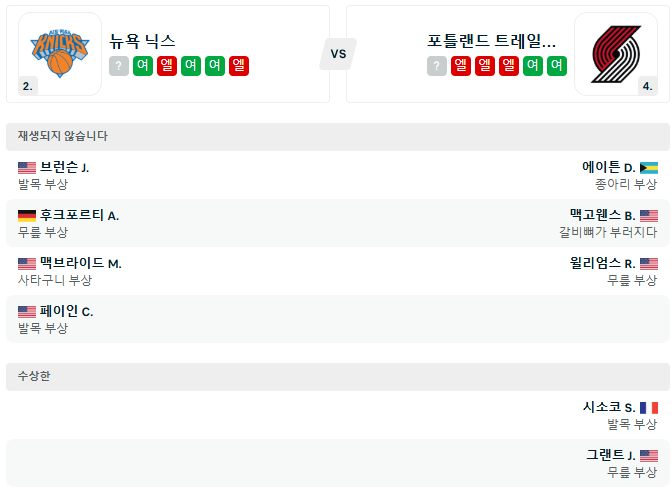The image size is (672, 495).
Task: Open player 윌리엄스 R. profile
Action: [602, 263]
